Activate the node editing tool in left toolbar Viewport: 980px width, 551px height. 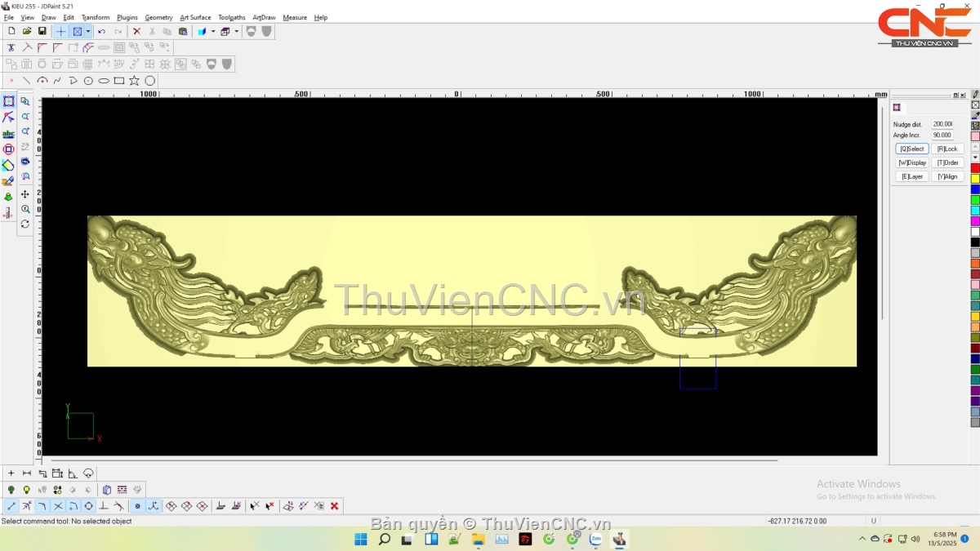pyautogui.click(x=8, y=118)
